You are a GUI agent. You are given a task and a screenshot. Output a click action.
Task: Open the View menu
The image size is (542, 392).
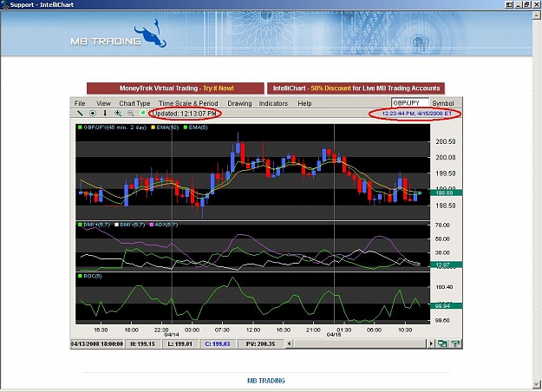coord(103,103)
